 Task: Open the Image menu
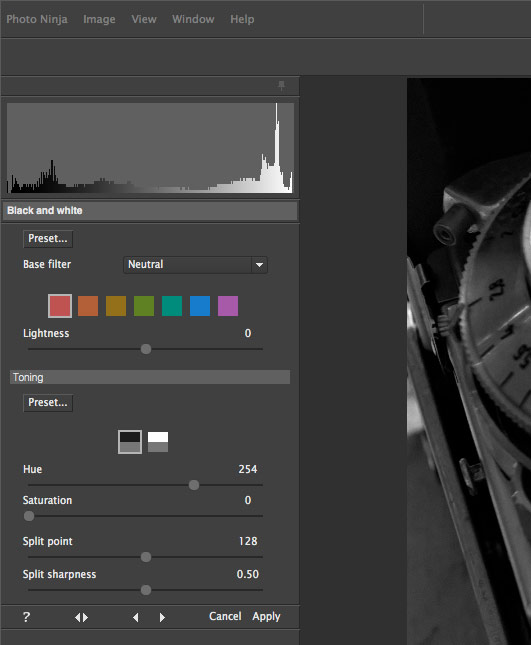(x=99, y=19)
